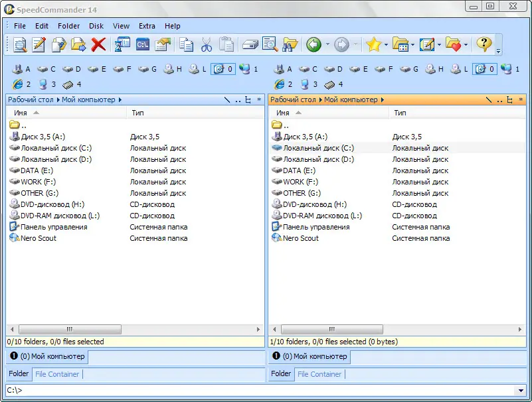
Task: Select drive button 0 in left drive bar
Action: pos(223,69)
